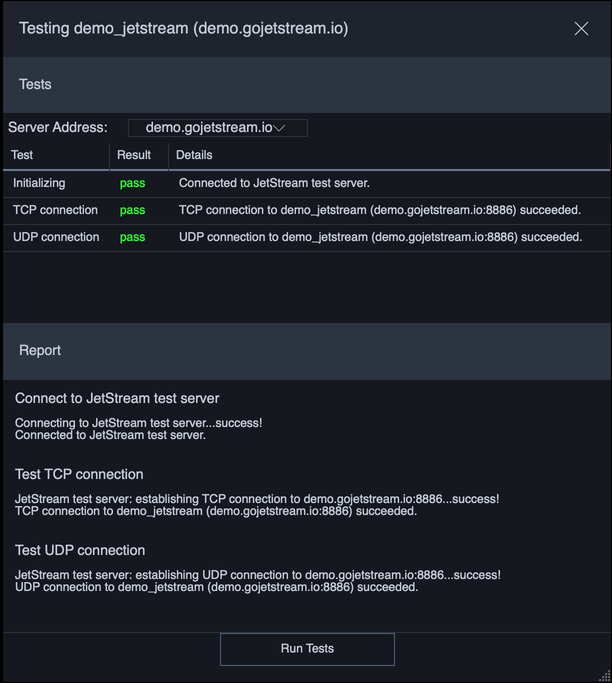This screenshot has height=683, width=612.
Task: Click the pass result for UDP connection
Action: pyautogui.click(x=132, y=237)
